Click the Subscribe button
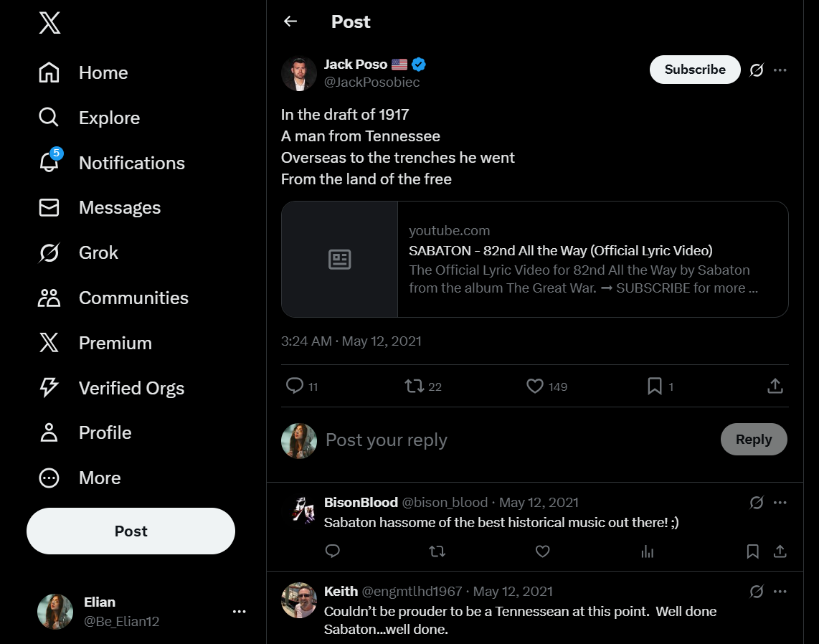 click(695, 70)
